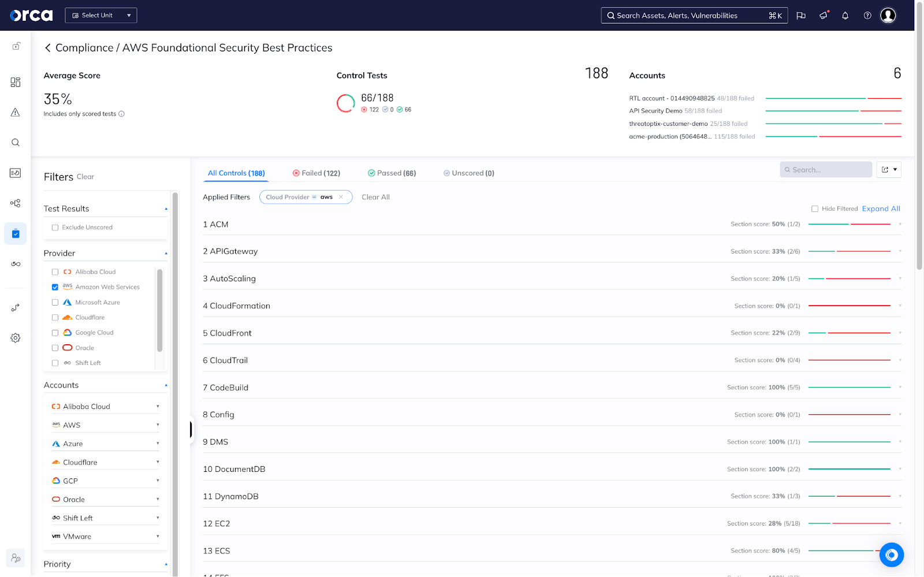Image resolution: width=924 pixels, height=577 pixels.
Task: Click the Clear All applied filters link
Action: [x=375, y=197]
